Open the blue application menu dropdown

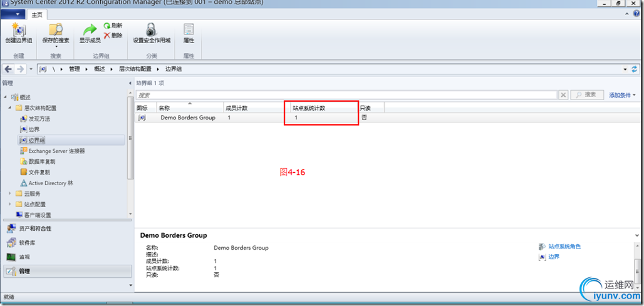click(13, 15)
